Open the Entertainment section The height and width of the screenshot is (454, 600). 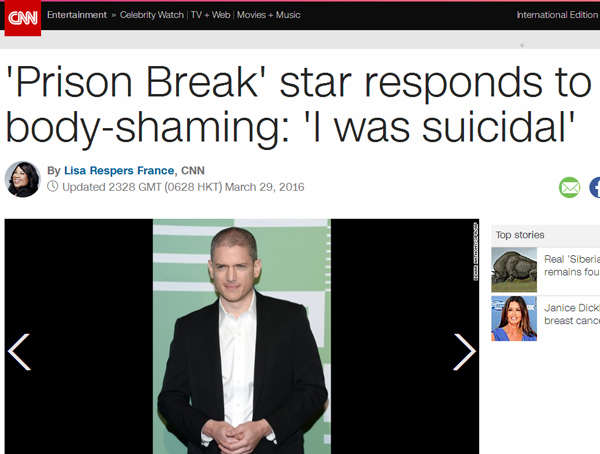(77, 15)
